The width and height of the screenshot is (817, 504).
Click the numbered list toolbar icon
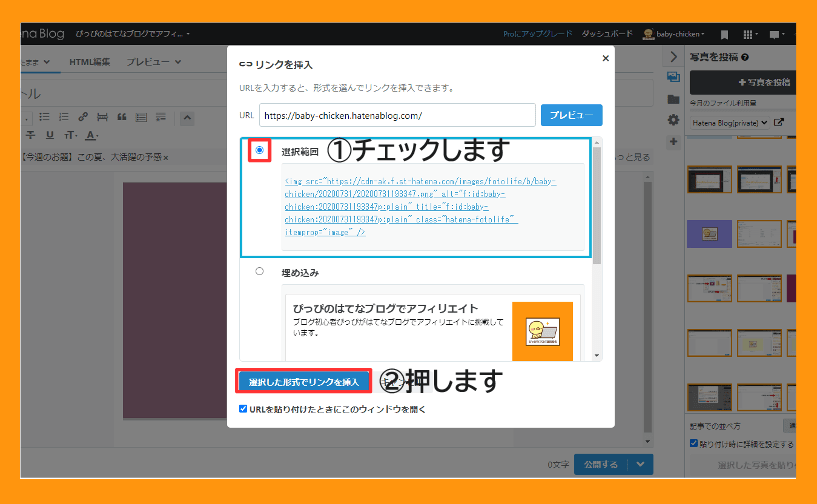64,117
